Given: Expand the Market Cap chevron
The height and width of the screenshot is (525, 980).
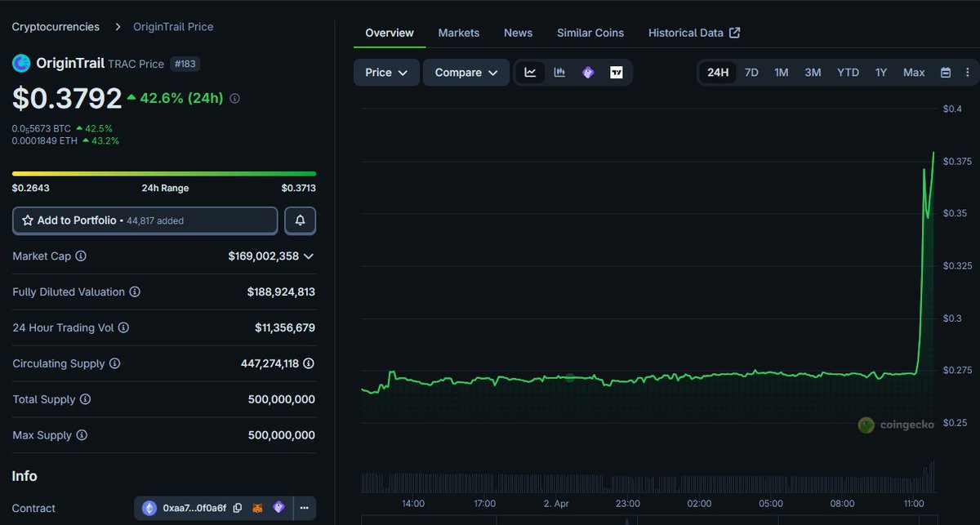Looking at the screenshot, I should coord(309,256).
